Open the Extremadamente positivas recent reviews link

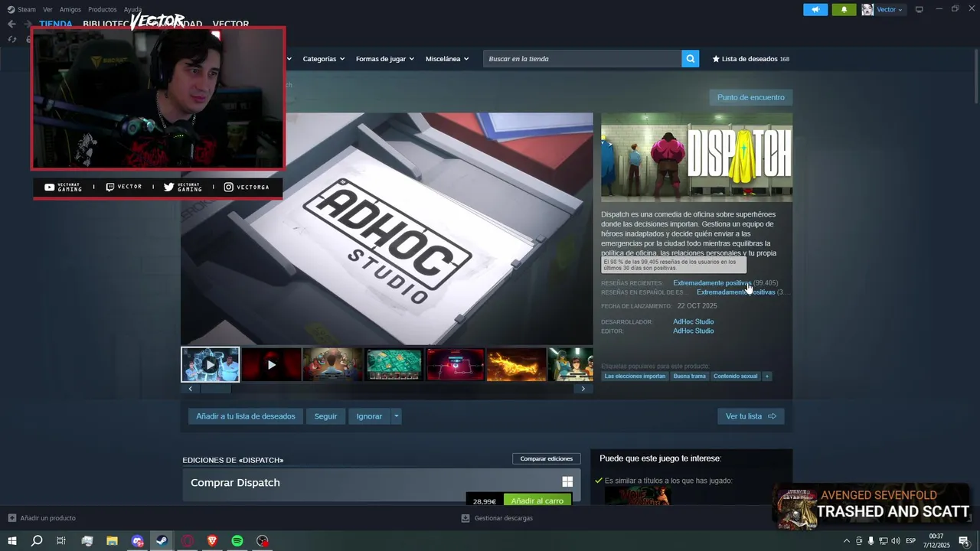point(712,283)
